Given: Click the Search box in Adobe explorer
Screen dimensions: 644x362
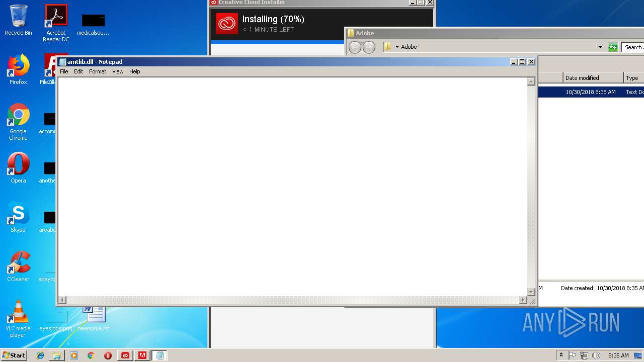Looking at the screenshot, I should 633,47.
